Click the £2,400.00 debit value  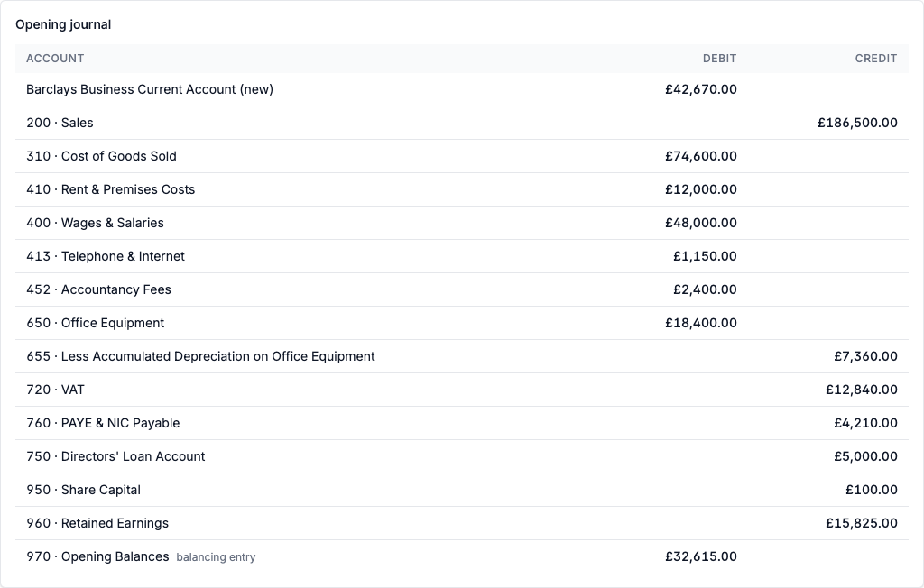point(705,289)
